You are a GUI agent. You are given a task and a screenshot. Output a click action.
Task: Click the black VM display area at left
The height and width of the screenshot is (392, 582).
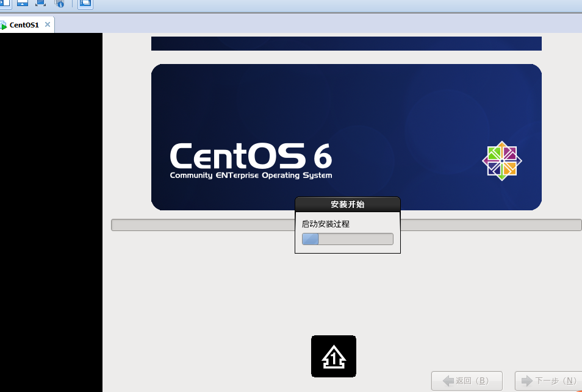click(x=51, y=213)
